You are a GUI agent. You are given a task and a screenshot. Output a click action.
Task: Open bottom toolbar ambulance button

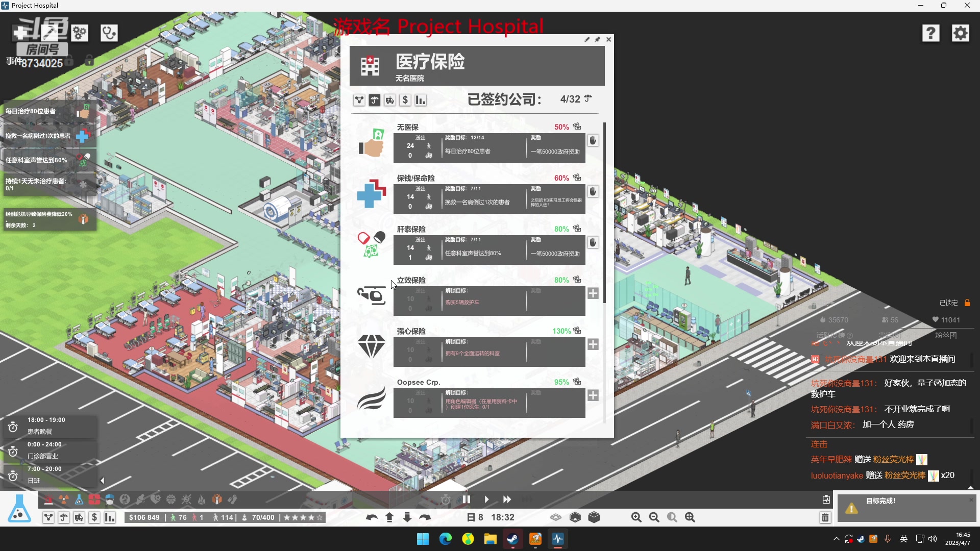click(79, 517)
